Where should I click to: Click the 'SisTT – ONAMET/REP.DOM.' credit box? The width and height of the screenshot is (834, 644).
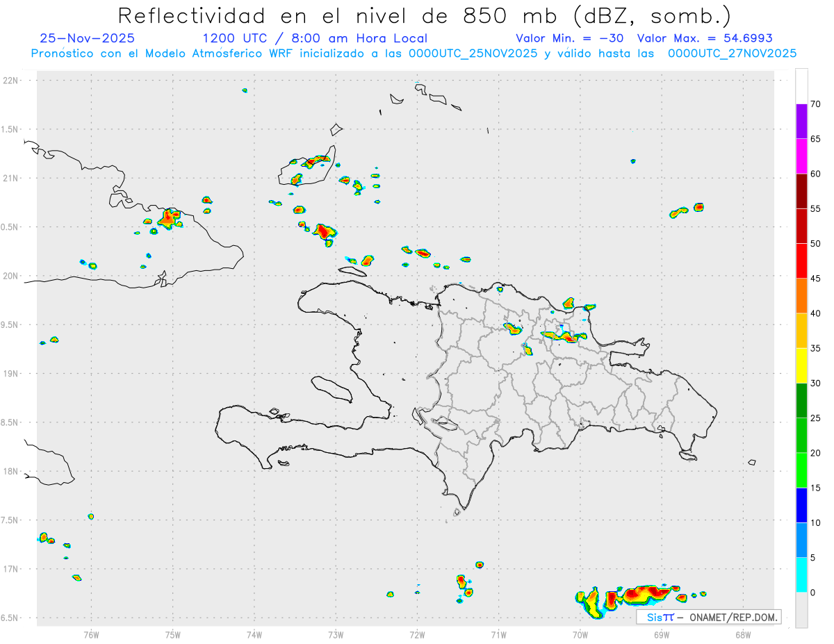[710, 617]
